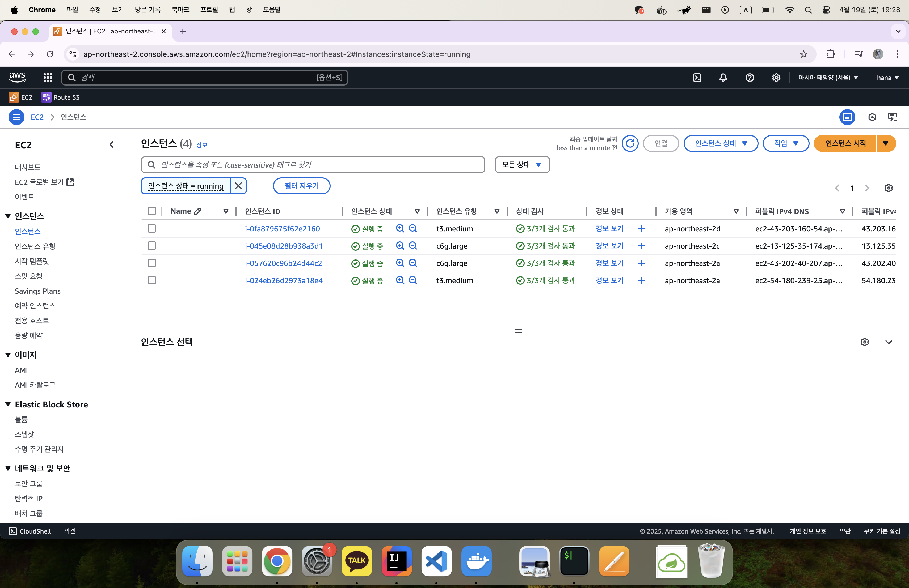Toggle the EC2 side navigation hamburger
Image resolution: width=909 pixels, height=588 pixels.
tap(16, 117)
